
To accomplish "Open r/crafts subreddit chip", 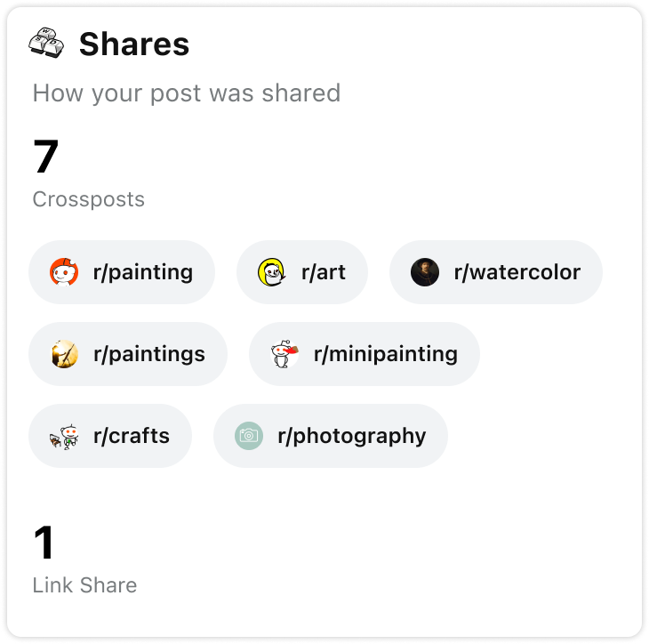I will coord(131,436).
